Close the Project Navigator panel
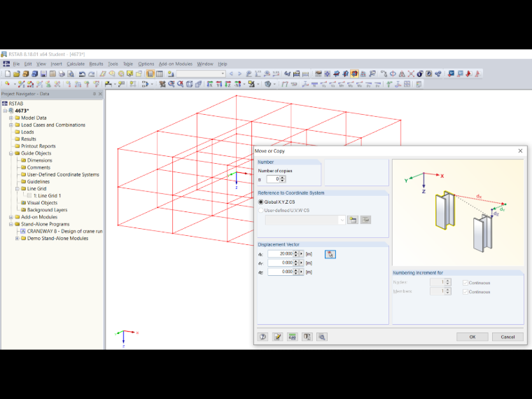 (100, 94)
